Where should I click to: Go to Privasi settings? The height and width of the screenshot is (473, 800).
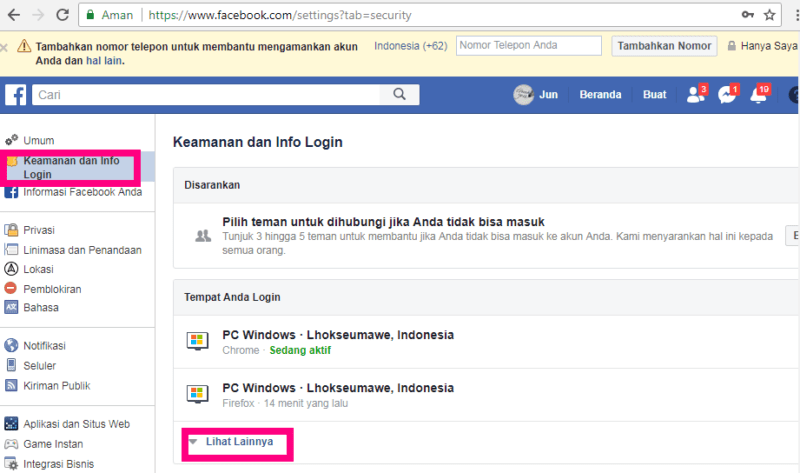(x=39, y=230)
